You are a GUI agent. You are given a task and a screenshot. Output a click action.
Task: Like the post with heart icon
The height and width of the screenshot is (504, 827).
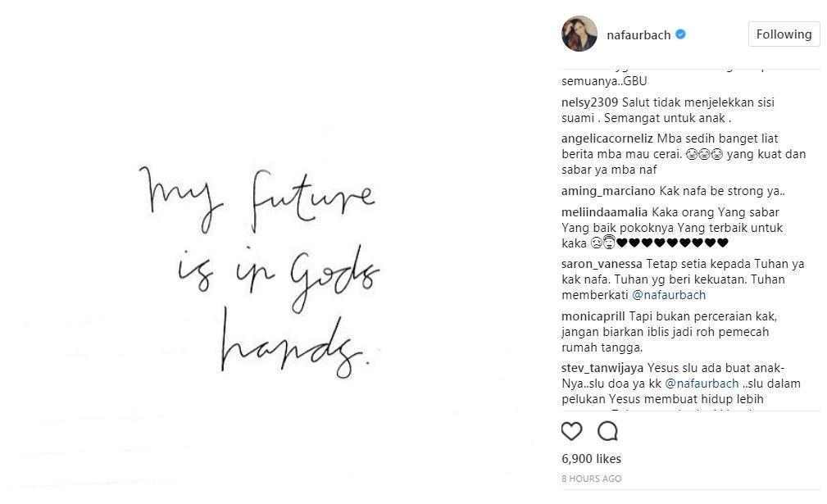coord(571,431)
